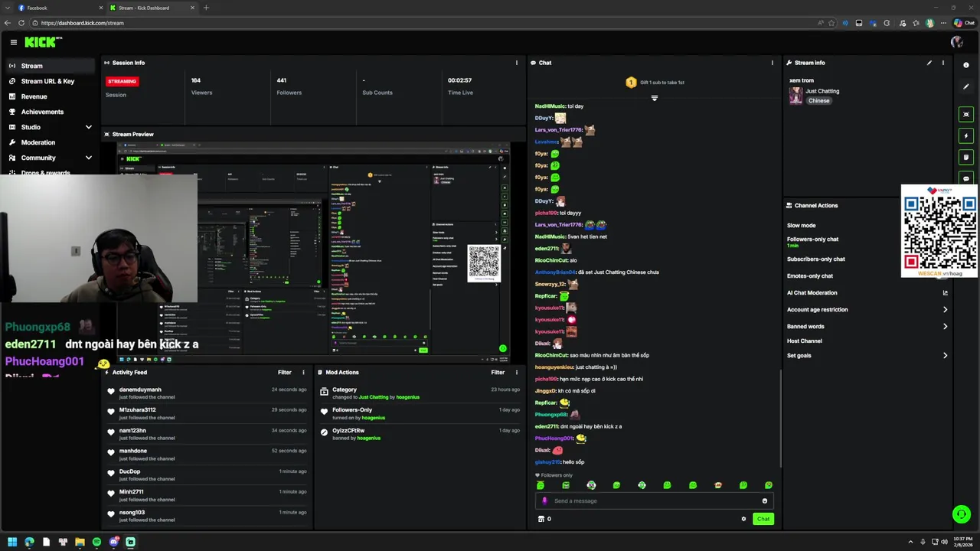
Task: Click the green-outlined chat bubble icon in the right rail
Action: (966, 178)
